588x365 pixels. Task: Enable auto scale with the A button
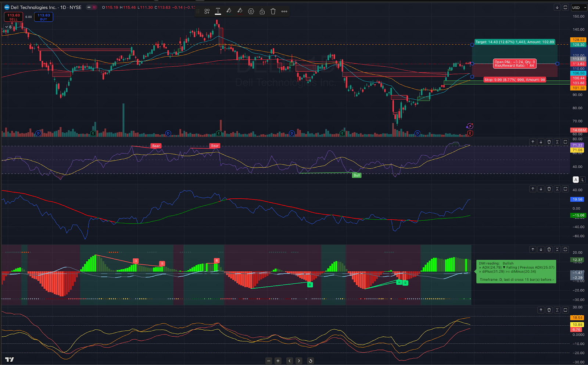(576, 180)
